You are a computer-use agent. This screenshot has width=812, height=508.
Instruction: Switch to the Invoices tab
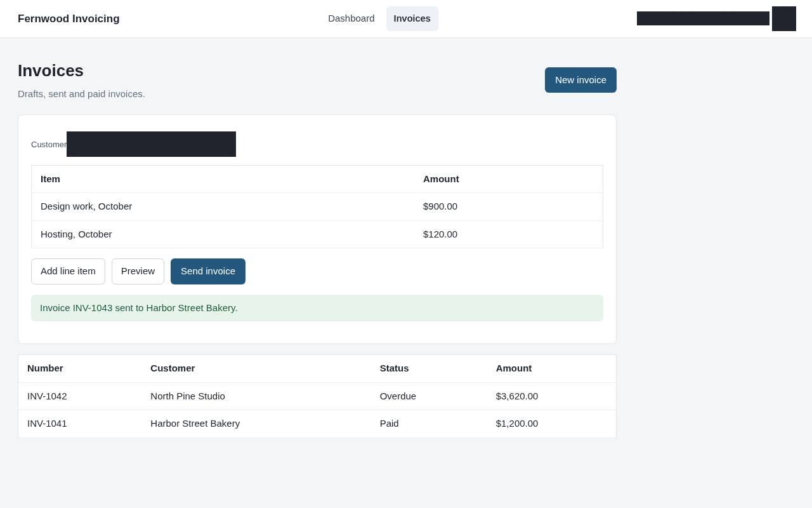[x=412, y=18]
